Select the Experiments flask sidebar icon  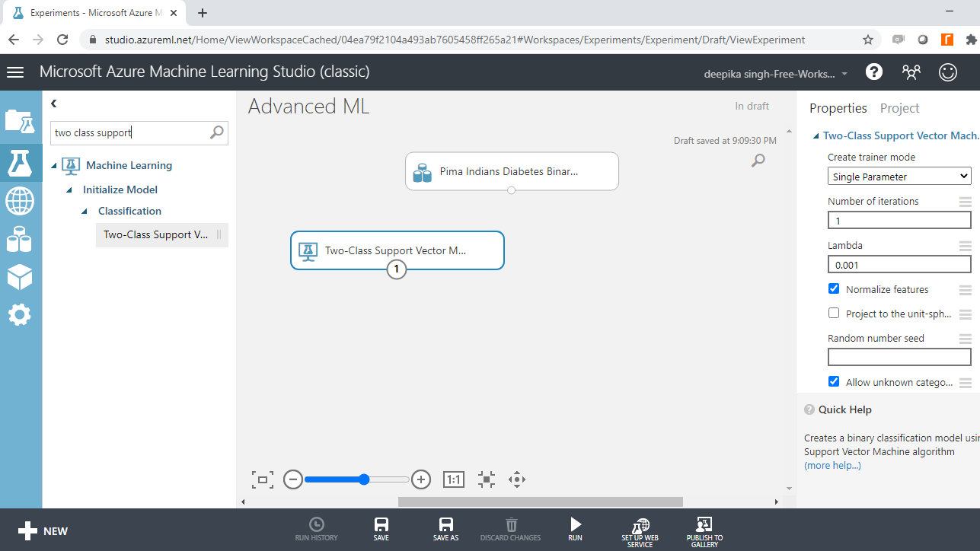(x=20, y=162)
